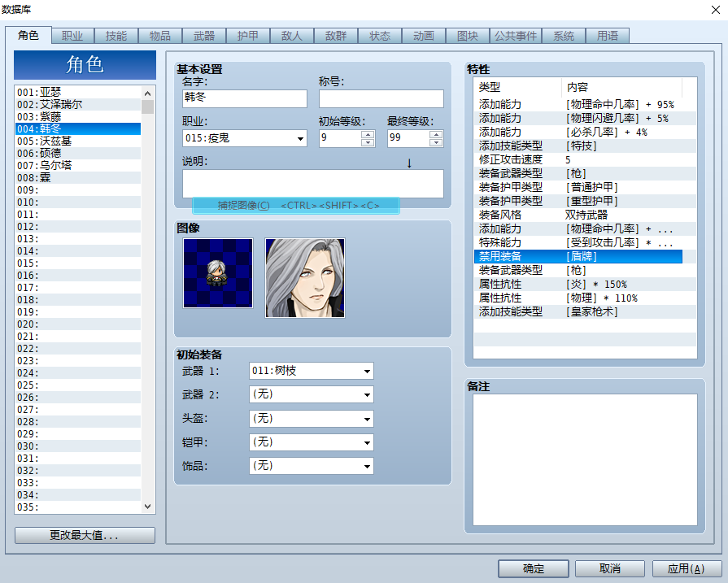Switch to the 物品 tab

(160, 37)
